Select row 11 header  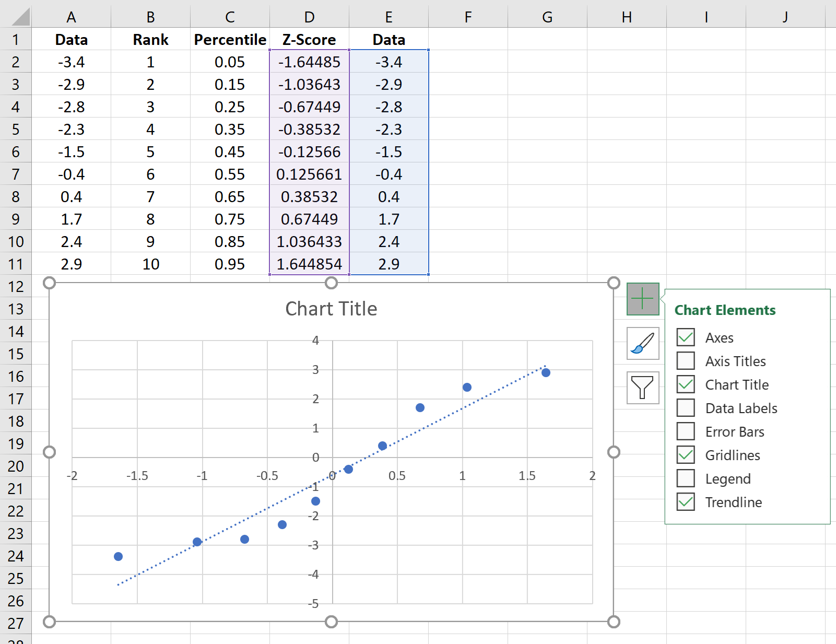[x=16, y=264]
